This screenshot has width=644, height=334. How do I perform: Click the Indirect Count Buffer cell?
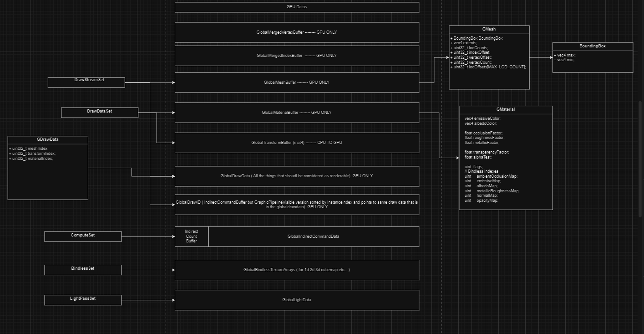191,236
